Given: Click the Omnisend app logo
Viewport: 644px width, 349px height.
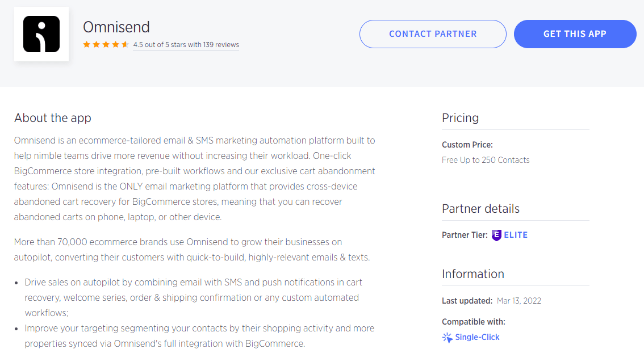Looking at the screenshot, I should pos(41,34).
